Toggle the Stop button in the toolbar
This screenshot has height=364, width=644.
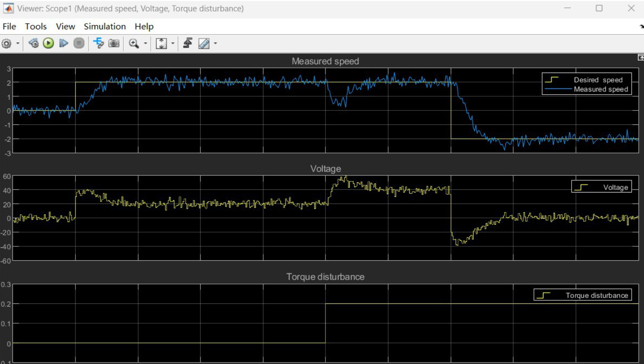[x=78, y=43]
